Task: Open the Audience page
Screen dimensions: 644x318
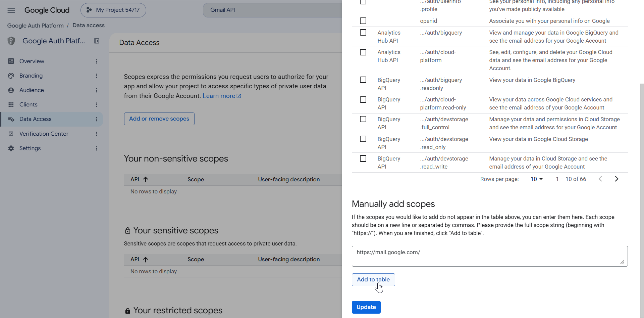Action: click(32, 90)
